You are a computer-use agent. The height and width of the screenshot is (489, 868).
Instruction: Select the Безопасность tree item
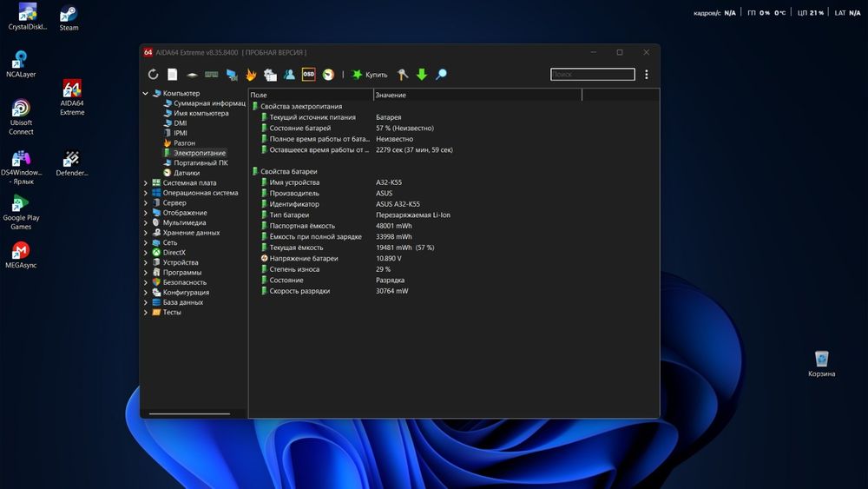179,282
